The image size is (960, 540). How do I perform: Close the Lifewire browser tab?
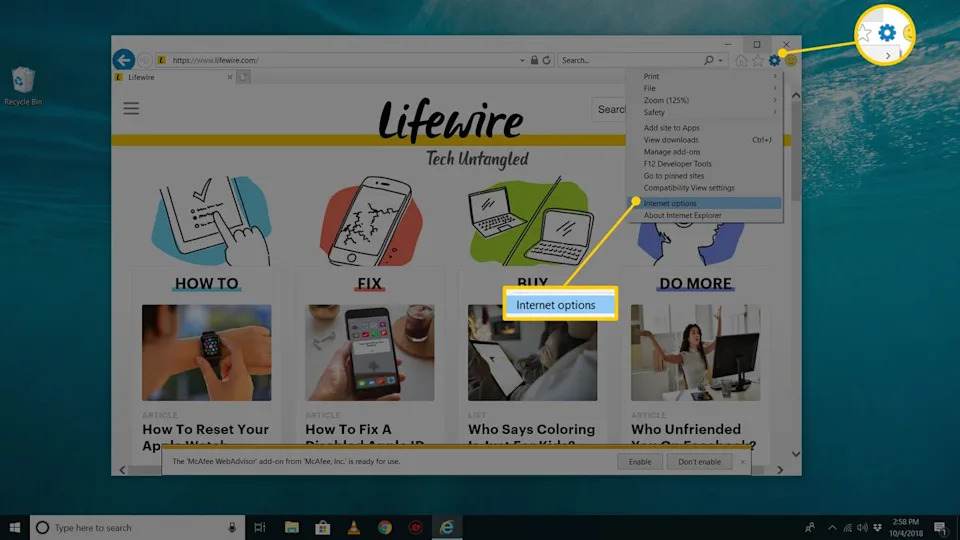click(230, 77)
